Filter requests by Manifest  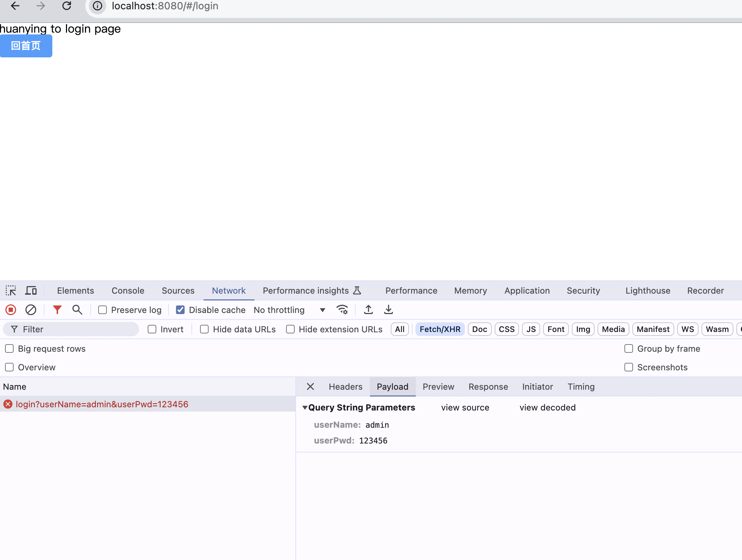pos(653,329)
